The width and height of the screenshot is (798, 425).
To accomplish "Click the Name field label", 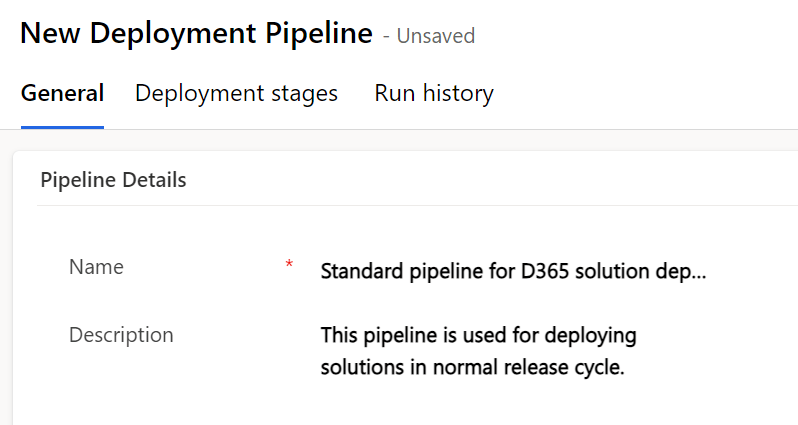I will tap(96, 267).
